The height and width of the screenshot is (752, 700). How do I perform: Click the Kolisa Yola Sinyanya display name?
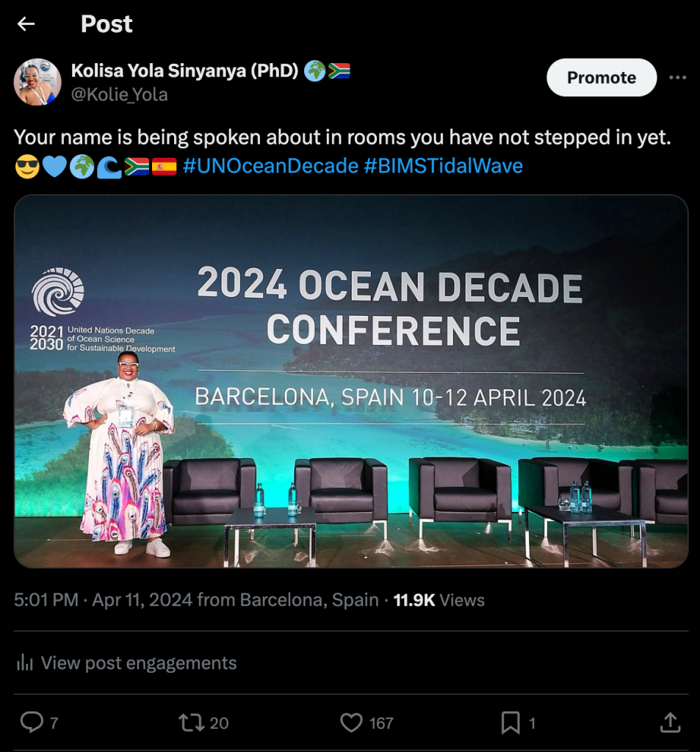click(x=184, y=71)
